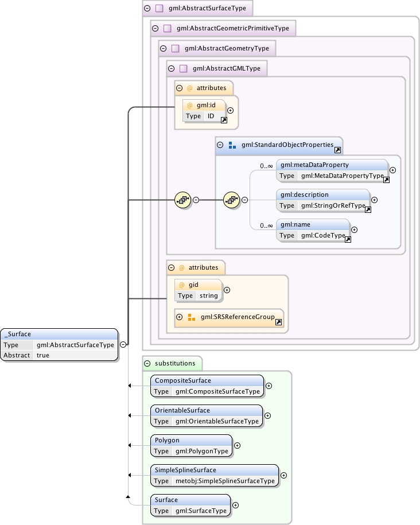This screenshot has height=525, width=420.
Task: Collapse the attributes group containing gid
Action: click(171, 267)
